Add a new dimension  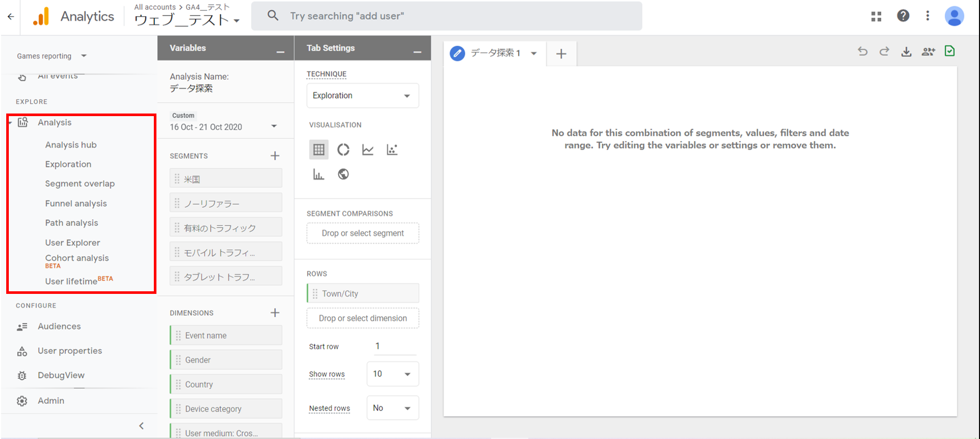(x=275, y=313)
